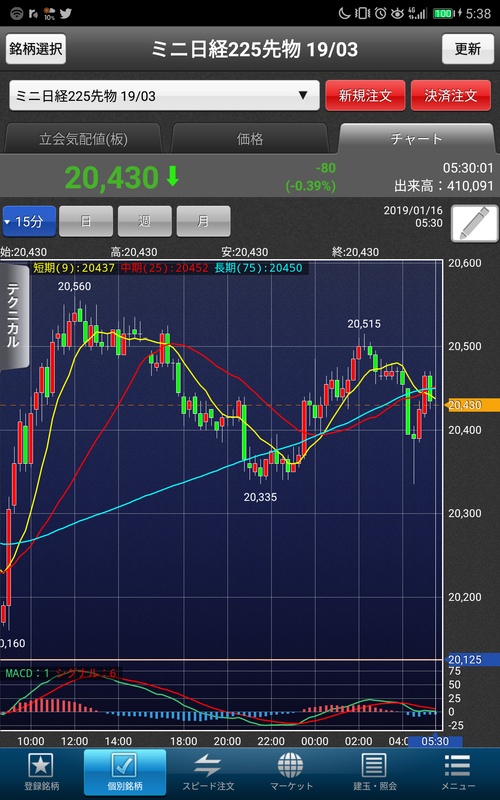Viewport: 500px width, 800px height.
Task: Expand the テクニカル side panel
Action: 14,316
